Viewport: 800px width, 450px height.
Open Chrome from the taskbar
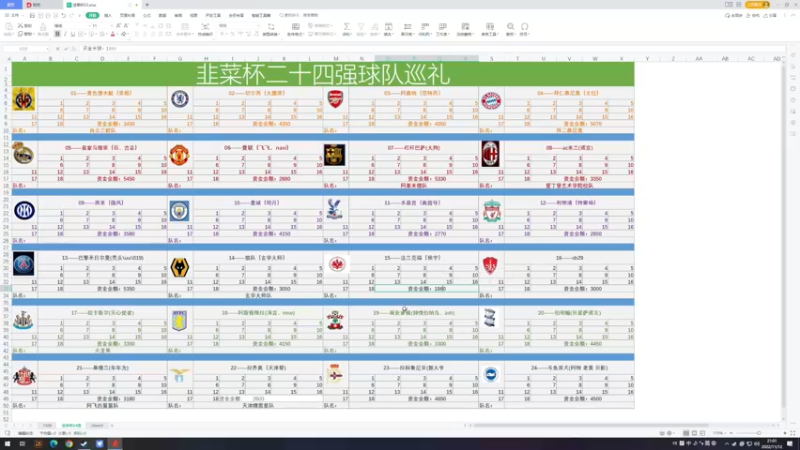tap(69, 444)
